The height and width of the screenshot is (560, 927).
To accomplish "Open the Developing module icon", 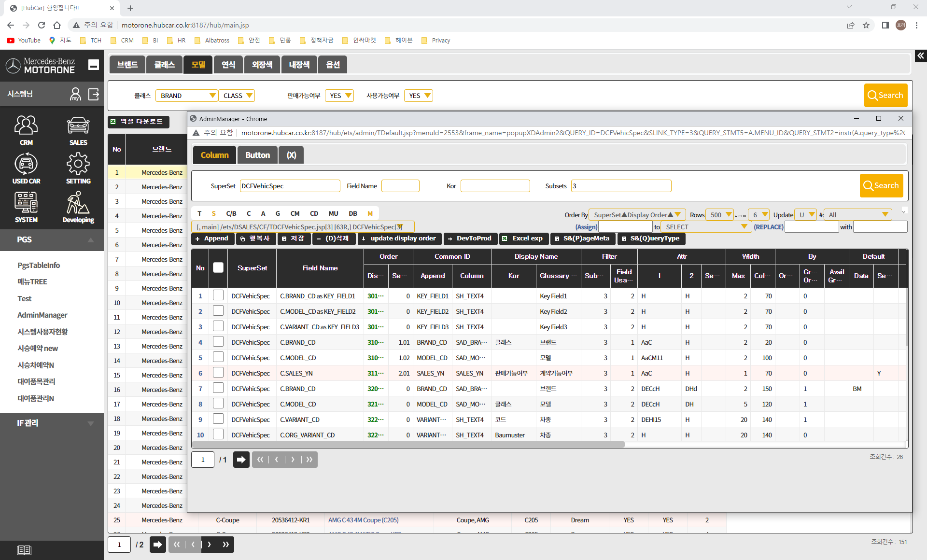I will (78, 207).
